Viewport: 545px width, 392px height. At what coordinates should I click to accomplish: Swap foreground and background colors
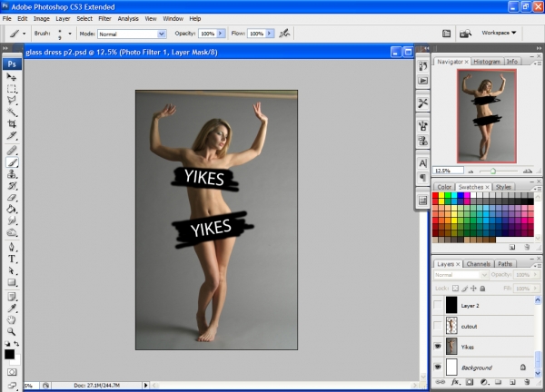point(16,344)
